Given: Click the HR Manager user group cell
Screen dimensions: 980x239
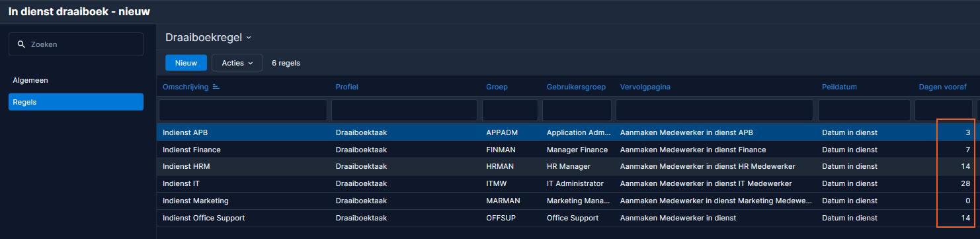Looking at the screenshot, I should (569, 167).
